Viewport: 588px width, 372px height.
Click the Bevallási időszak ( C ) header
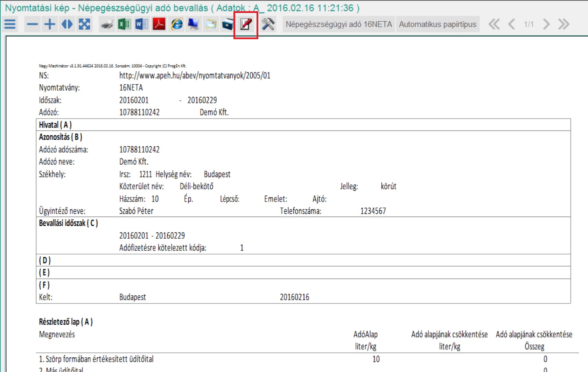[x=69, y=223]
